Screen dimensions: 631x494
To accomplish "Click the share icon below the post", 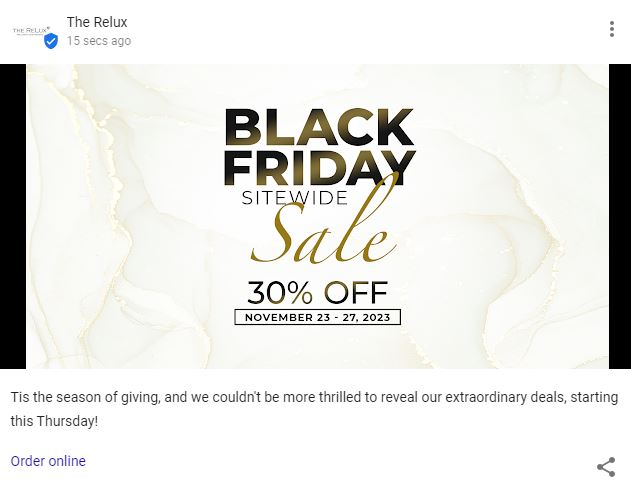I will click(x=606, y=467).
